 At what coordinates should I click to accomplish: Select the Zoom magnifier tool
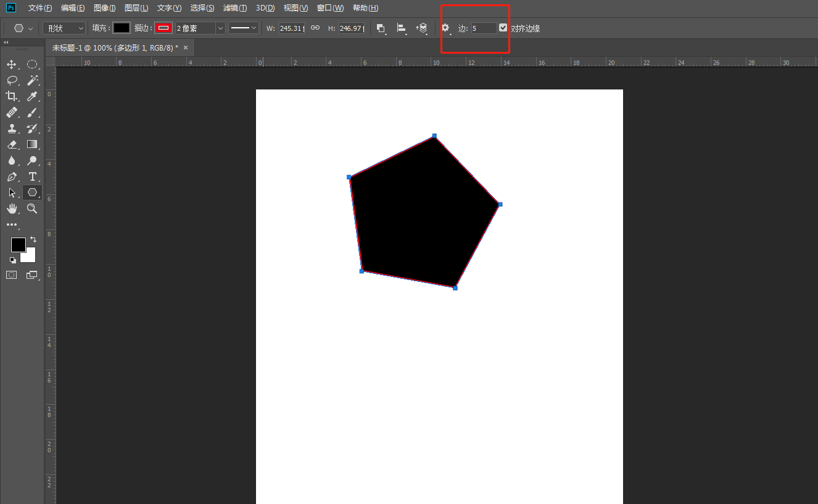click(32, 209)
